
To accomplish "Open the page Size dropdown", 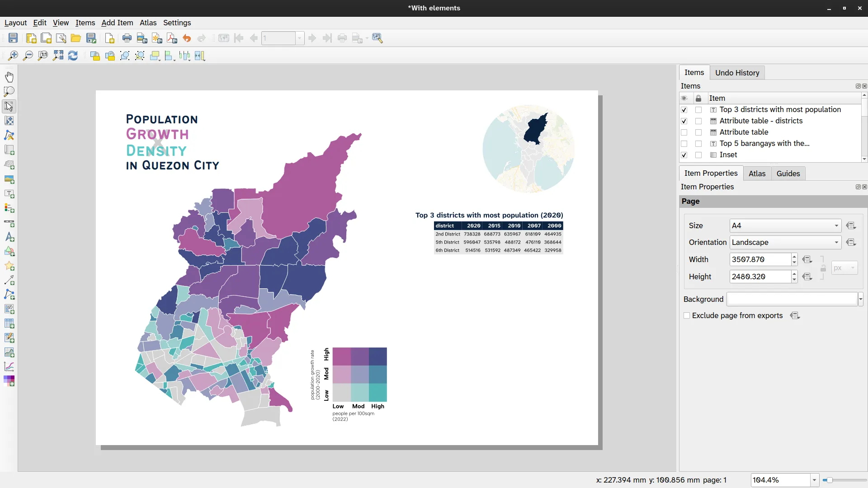I will pyautogui.click(x=785, y=225).
